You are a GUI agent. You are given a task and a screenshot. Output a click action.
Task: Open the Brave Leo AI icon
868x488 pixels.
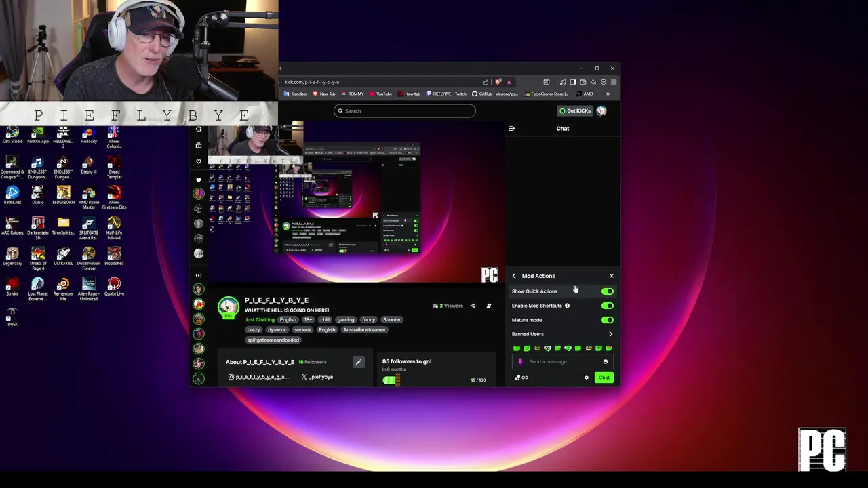[x=593, y=82]
